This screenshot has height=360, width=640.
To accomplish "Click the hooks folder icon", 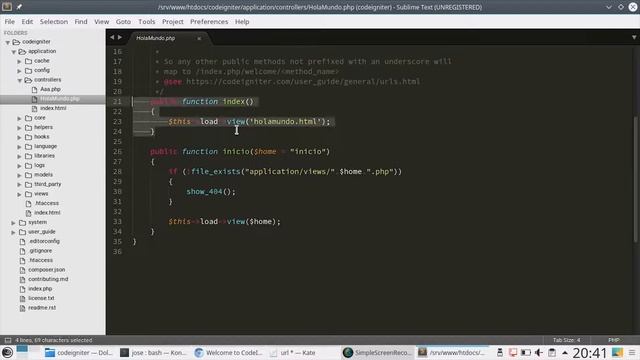I will click(x=29, y=137).
